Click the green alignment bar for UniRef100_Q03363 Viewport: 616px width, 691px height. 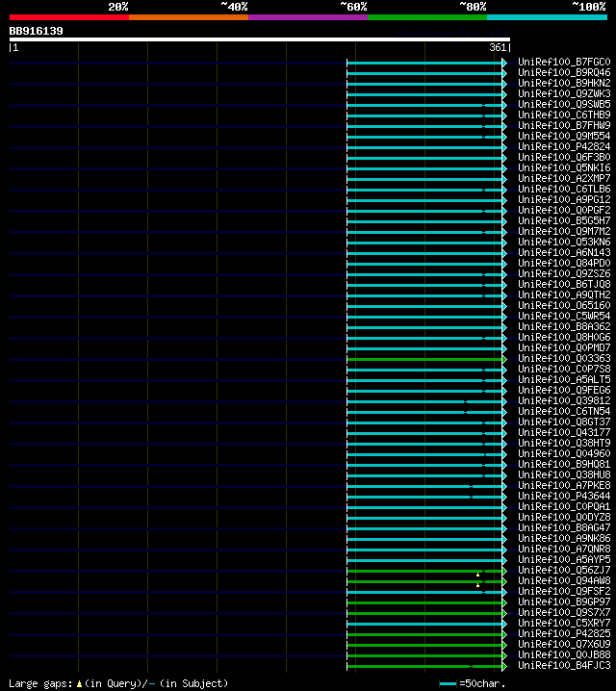pyautogui.click(x=424, y=360)
